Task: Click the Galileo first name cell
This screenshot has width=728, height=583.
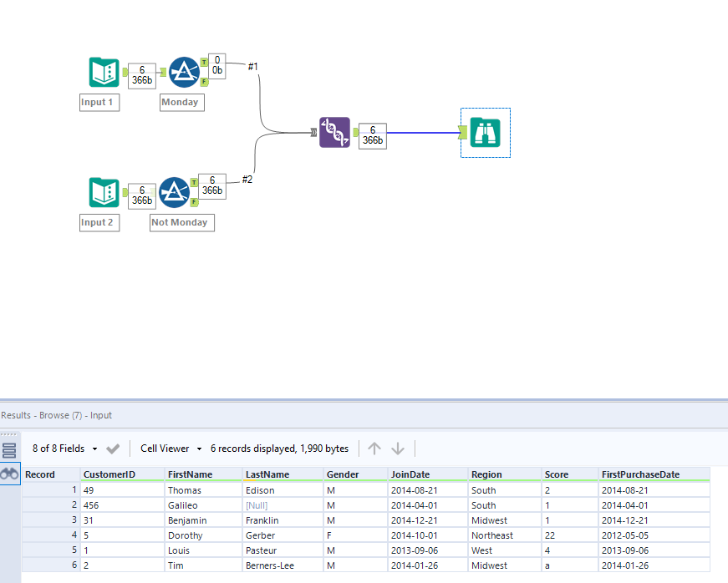Action: tap(203, 505)
